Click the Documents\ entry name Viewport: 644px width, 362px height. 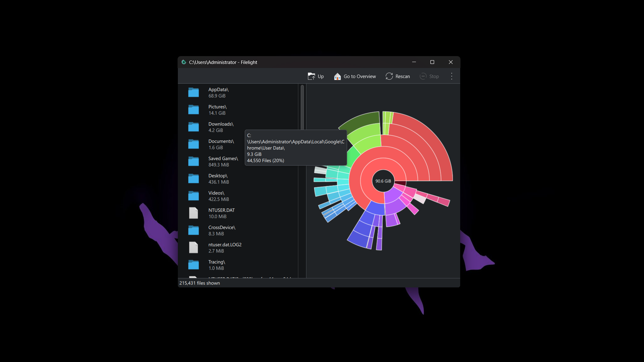click(221, 141)
